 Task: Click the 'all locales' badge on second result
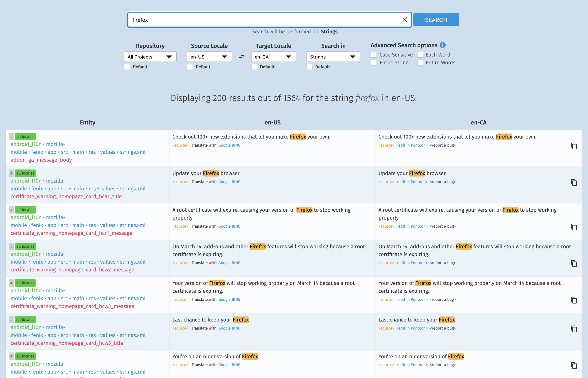pos(25,173)
